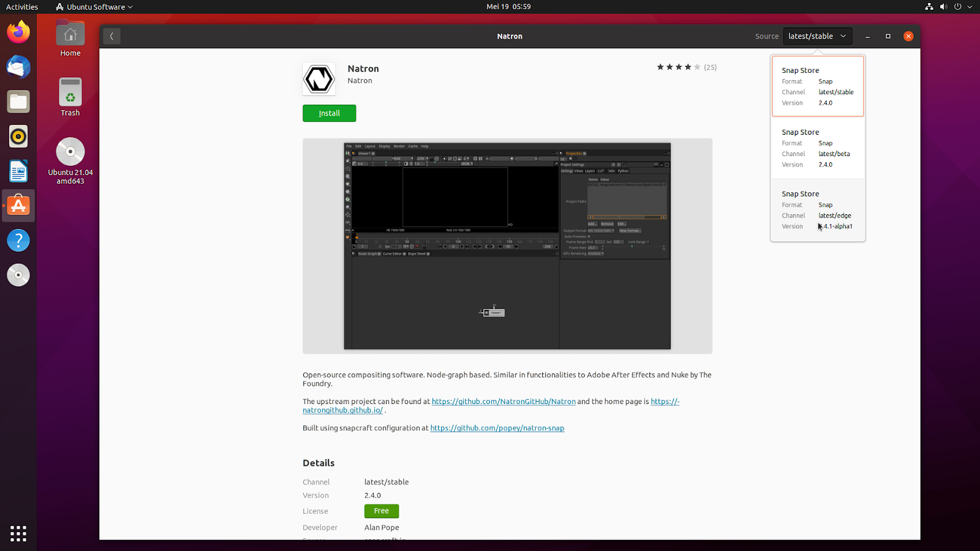Click the network status icon
Viewport: 980px width, 551px height.
pyautogui.click(x=929, y=7)
